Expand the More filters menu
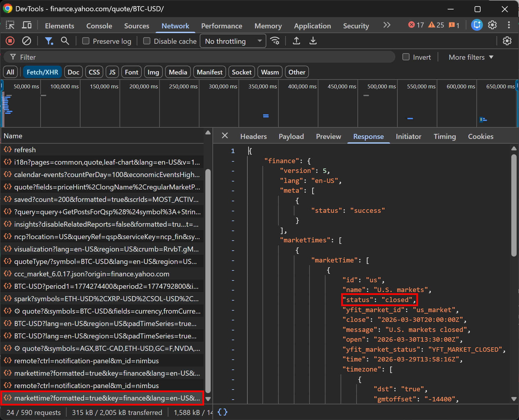The width and height of the screenshot is (519, 420). [x=471, y=57]
